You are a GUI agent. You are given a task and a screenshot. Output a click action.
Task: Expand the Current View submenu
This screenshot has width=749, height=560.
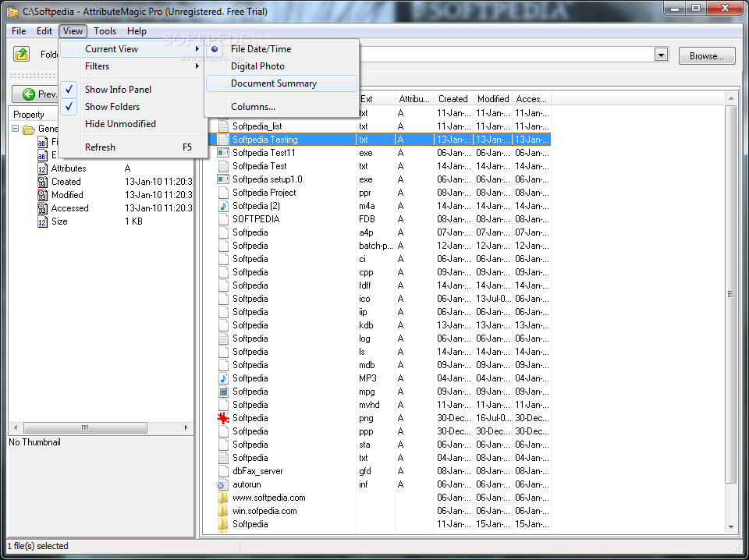[x=133, y=49]
